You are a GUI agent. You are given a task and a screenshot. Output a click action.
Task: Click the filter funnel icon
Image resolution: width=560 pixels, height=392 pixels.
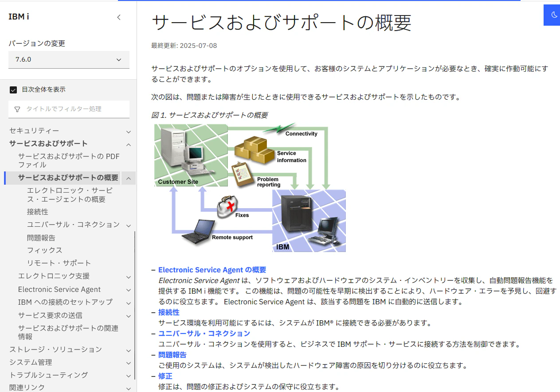click(17, 109)
